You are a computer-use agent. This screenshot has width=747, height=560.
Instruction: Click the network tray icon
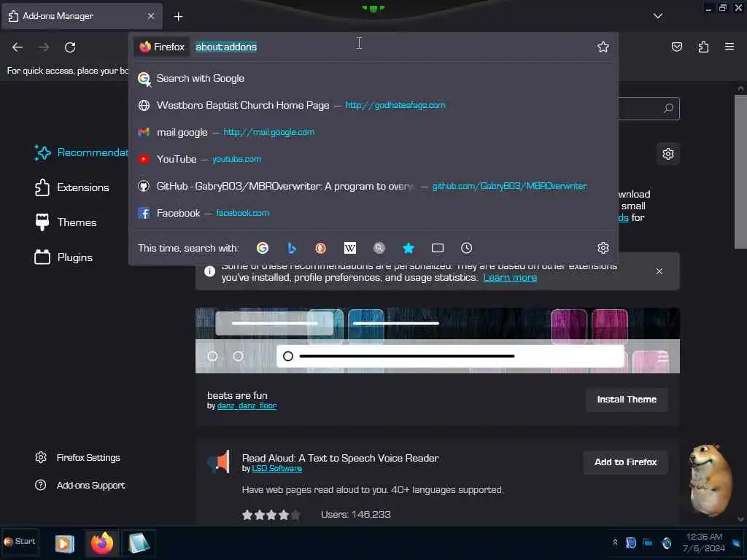tap(648, 542)
